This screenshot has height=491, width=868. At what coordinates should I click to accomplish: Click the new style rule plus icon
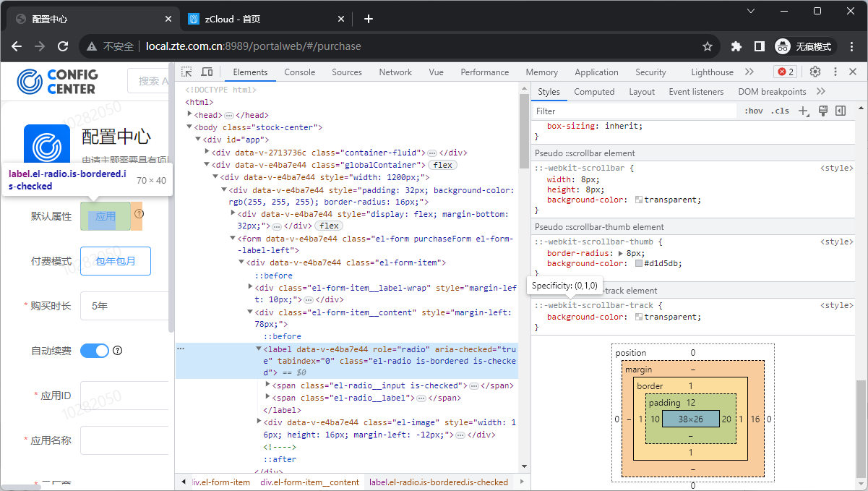[804, 111]
